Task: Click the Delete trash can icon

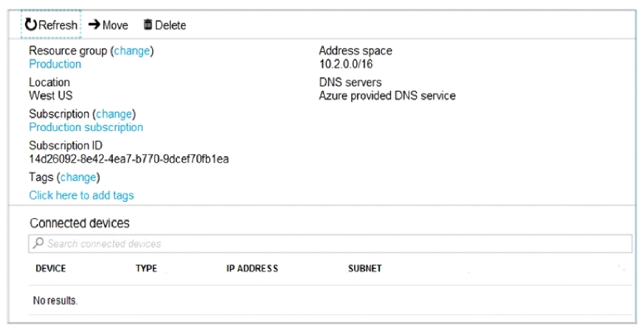Action: point(148,24)
